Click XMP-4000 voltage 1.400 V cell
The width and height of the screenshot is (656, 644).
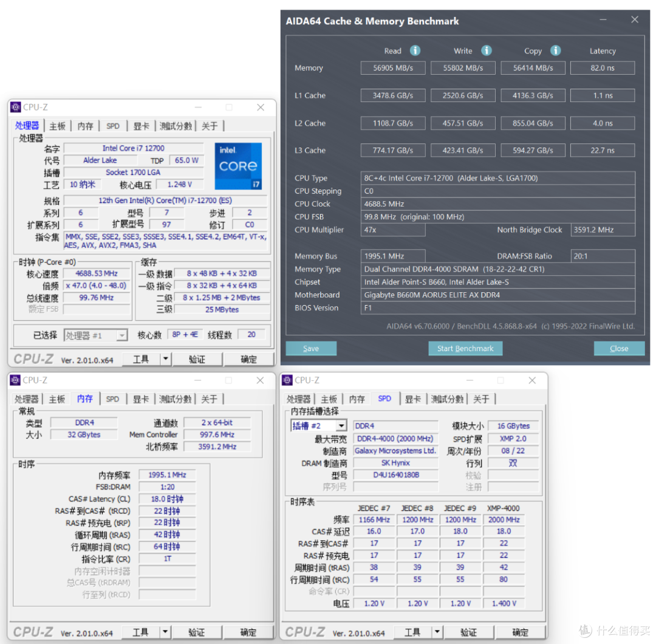coord(504,603)
